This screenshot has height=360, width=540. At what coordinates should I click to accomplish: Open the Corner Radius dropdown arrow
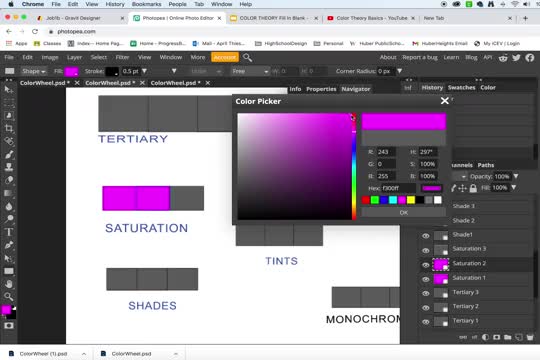click(x=399, y=71)
